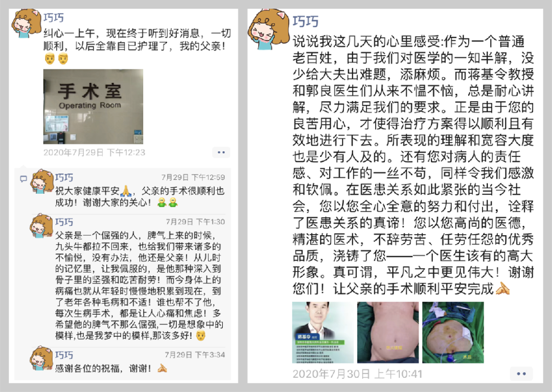Open the middle abdomen photo thumbnail
Image resolution: width=552 pixels, height=392 pixels.
click(x=388, y=333)
